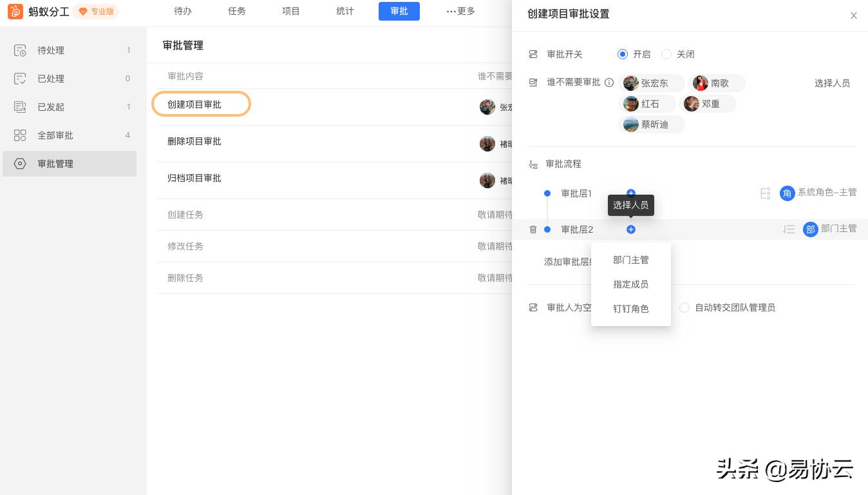Click the 全部审批 grid icon
This screenshot has width=868, height=495.
click(x=20, y=135)
